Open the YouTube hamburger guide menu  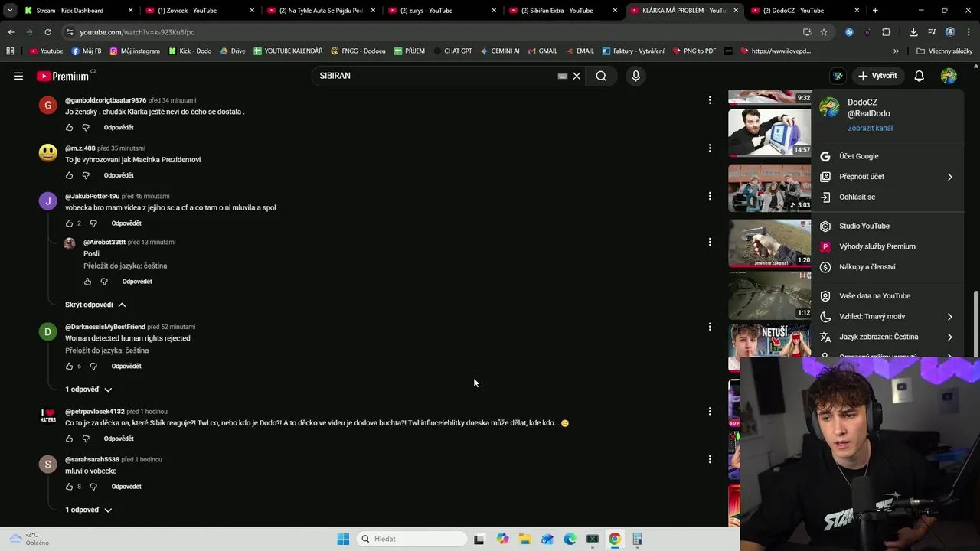pyautogui.click(x=18, y=76)
